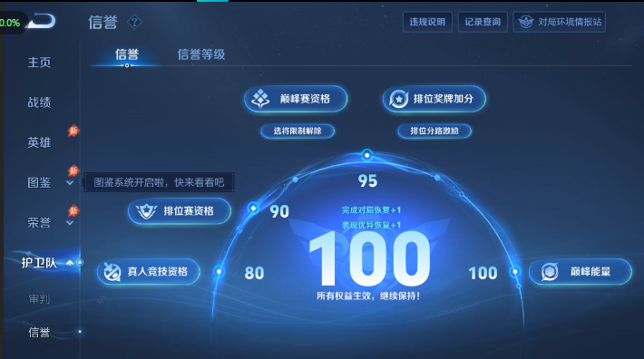Select 荣誉 in the sidebar
The image size is (644, 359).
39,222
